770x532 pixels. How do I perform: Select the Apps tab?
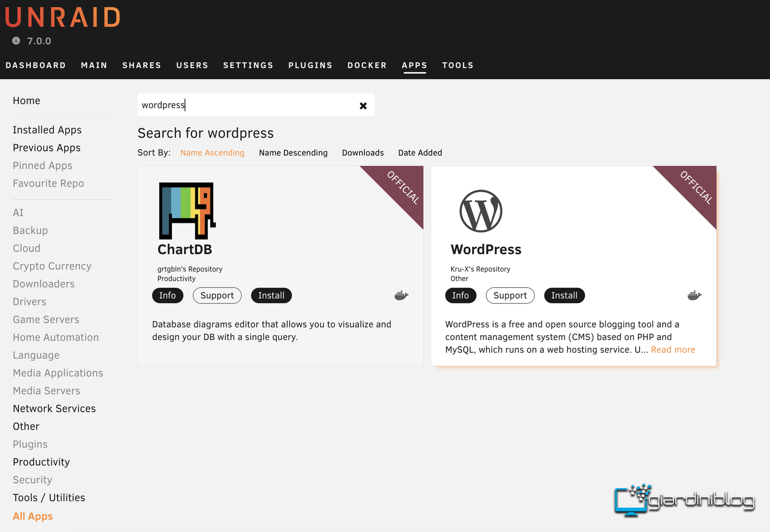(414, 65)
